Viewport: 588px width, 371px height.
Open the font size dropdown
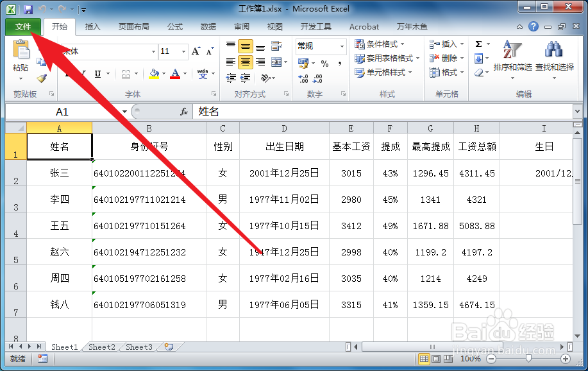coord(183,51)
